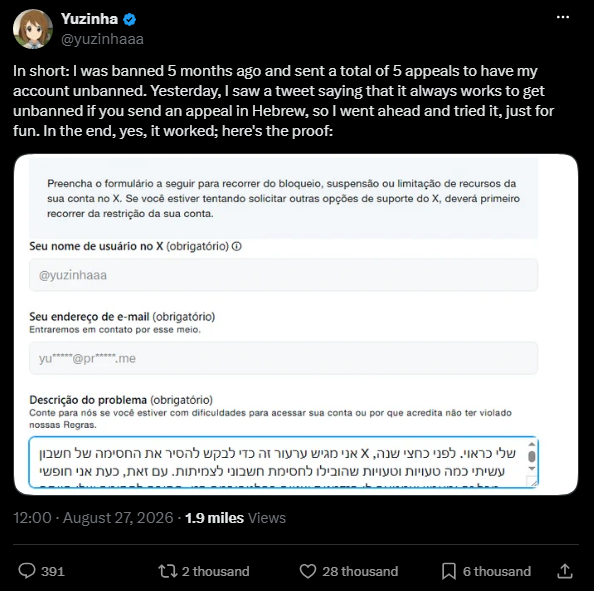Screen dimensions: 594x591
Task: Bookmark the post with the bookmark icon
Action: tap(449, 571)
